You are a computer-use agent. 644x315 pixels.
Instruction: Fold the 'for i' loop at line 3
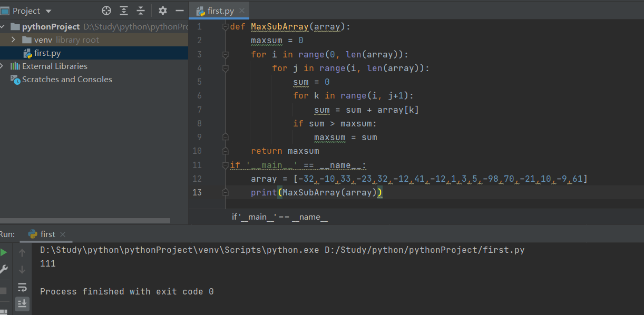[225, 54]
